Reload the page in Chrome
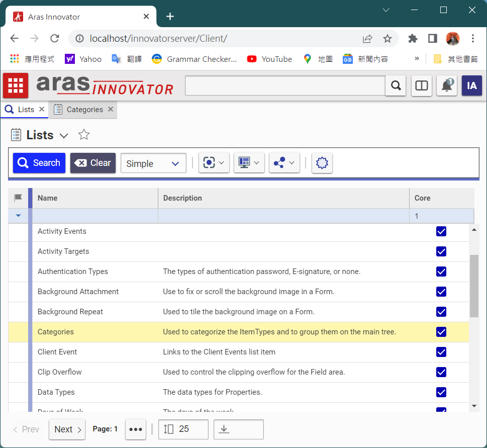This screenshot has height=448, width=487. click(55, 39)
